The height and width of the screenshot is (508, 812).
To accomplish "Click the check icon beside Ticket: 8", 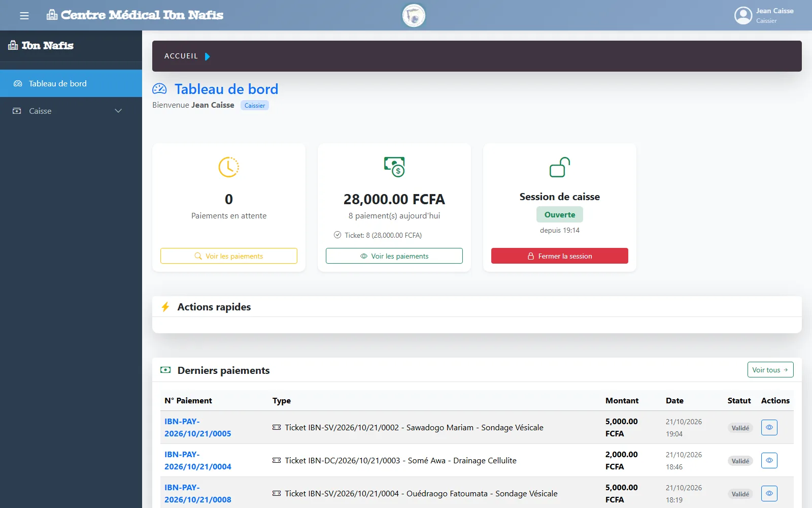I will pyautogui.click(x=337, y=235).
